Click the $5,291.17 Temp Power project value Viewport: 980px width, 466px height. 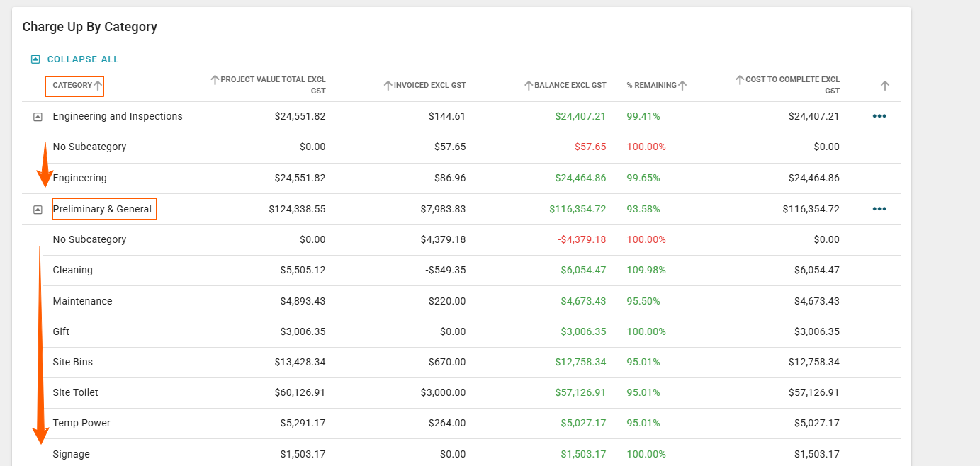(303, 423)
